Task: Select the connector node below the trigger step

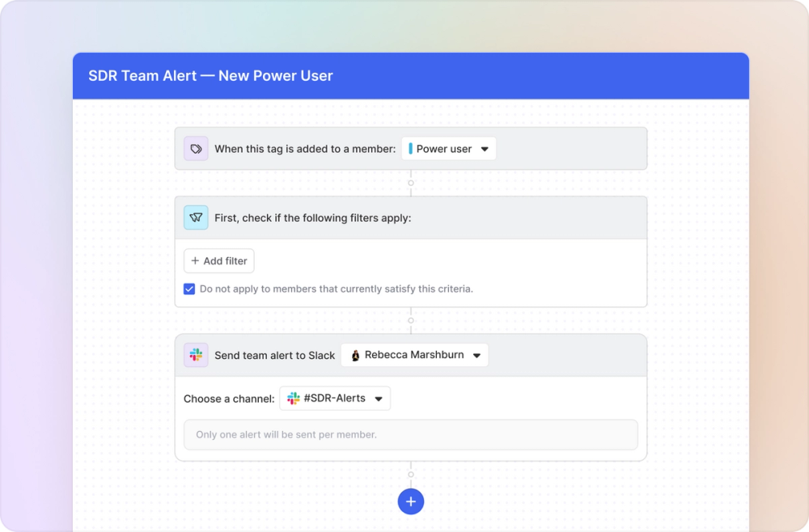Action: [x=411, y=183]
